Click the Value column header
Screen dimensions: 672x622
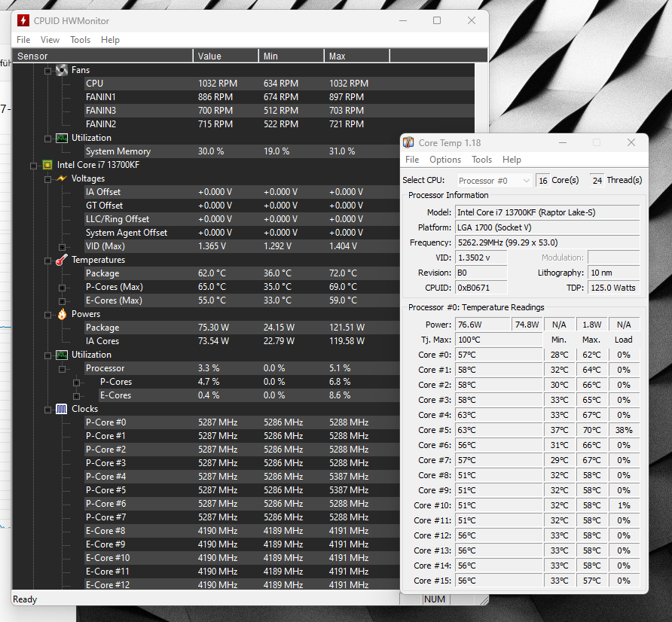tap(226, 56)
